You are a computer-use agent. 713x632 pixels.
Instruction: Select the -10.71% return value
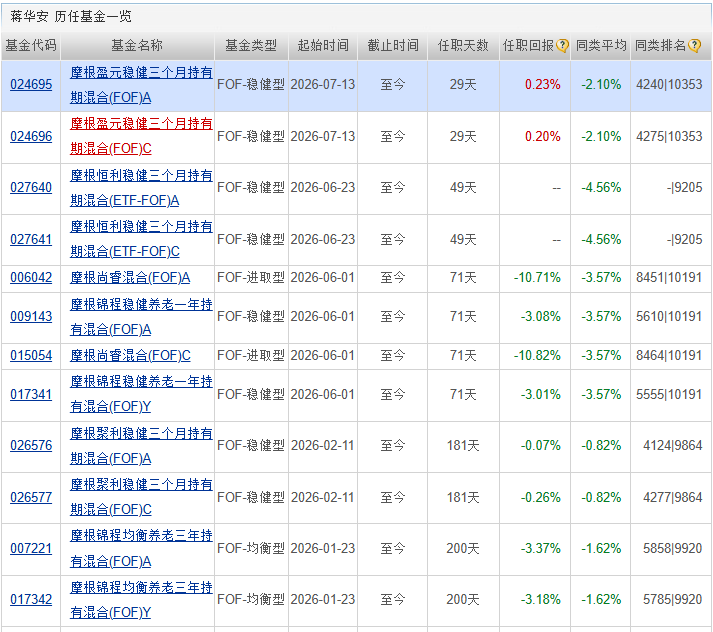537,277
